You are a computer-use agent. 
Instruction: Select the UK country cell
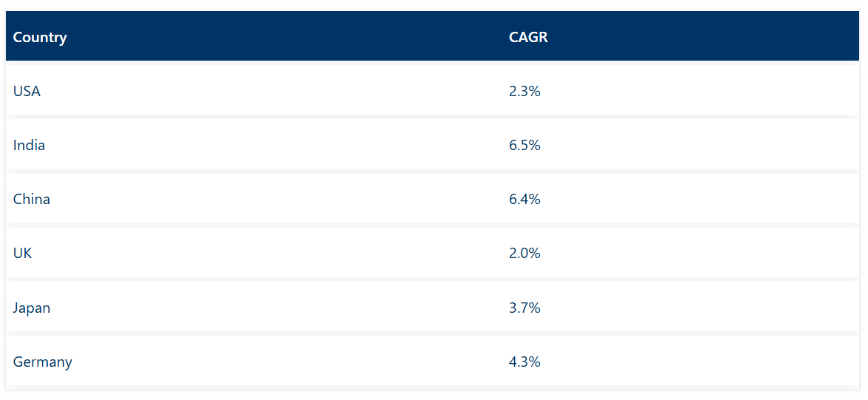pos(22,254)
